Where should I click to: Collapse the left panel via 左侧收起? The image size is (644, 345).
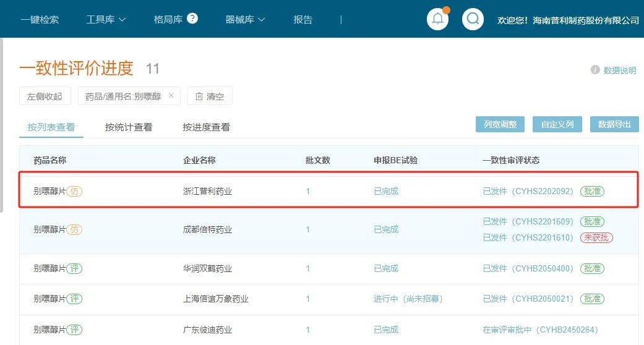[45, 96]
